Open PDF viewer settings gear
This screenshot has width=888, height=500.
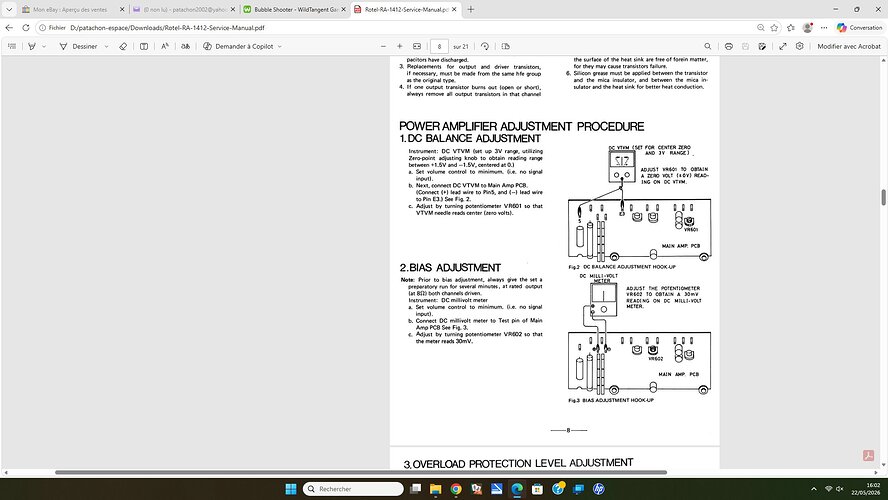(800, 46)
